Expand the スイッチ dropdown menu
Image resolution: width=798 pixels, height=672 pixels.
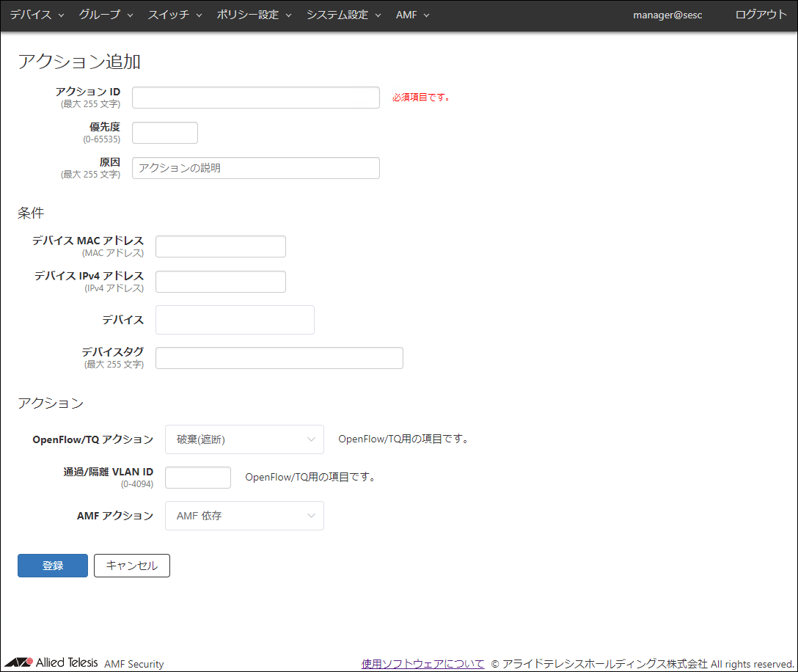point(175,15)
